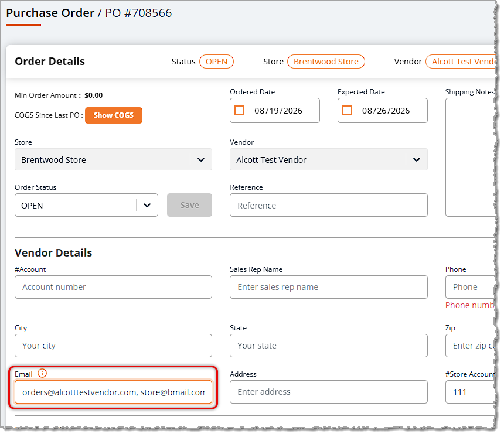Focus the Phone input field
The width and height of the screenshot is (504, 437).
point(471,287)
